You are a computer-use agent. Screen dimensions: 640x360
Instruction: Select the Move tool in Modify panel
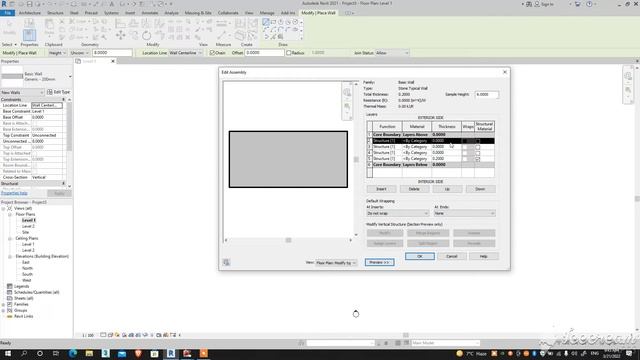click(120, 36)
